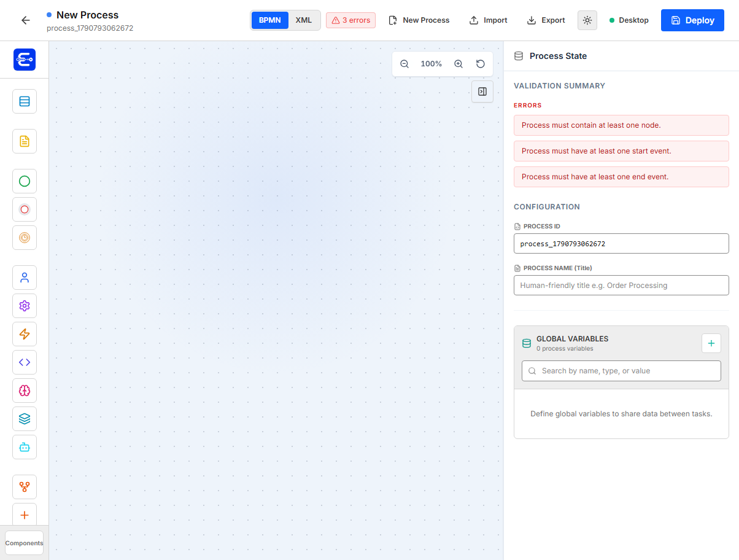739x560 pixels.
Task: Add a service task (purple gear)
Action: (25, 306)
